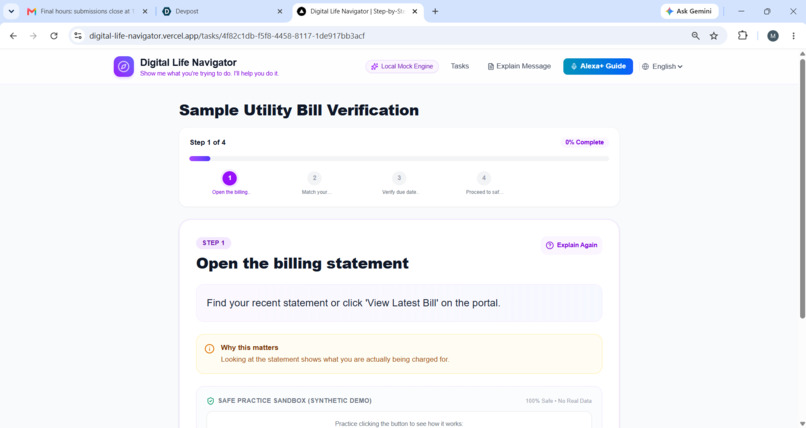Image resolution: width=806 pixels, height=428 pixels.
Task: Click the 100% Safe No Real Data label
Action: coord(558,401)
